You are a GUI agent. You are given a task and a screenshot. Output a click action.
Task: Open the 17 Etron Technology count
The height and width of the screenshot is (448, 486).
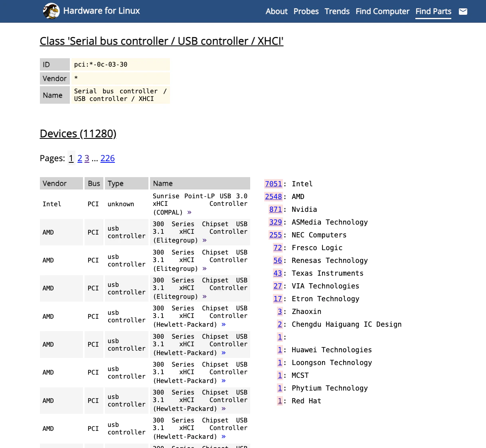(x=278, y=299)
